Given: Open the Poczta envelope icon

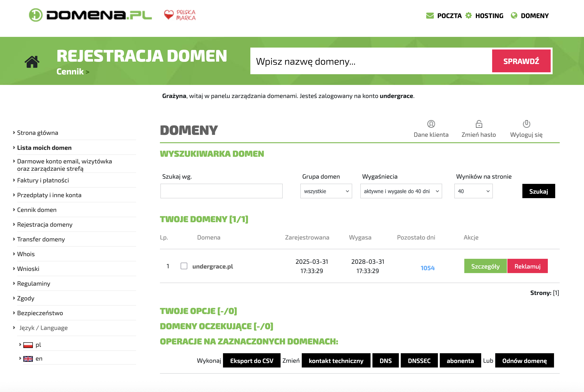Looking at the screenshot, I should pyautogui.click(x=430, y=15).
